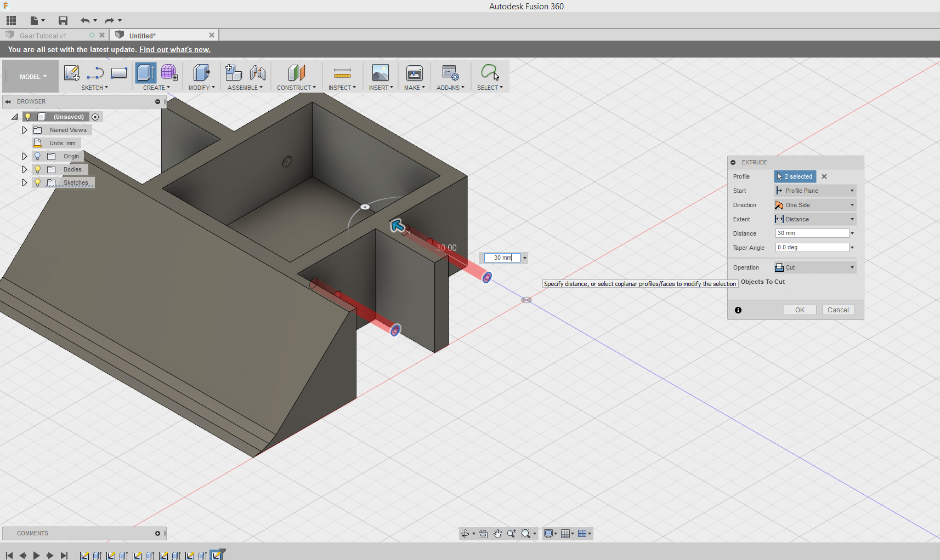Toggle visibility of the Origin folder

tap(37, 156)
